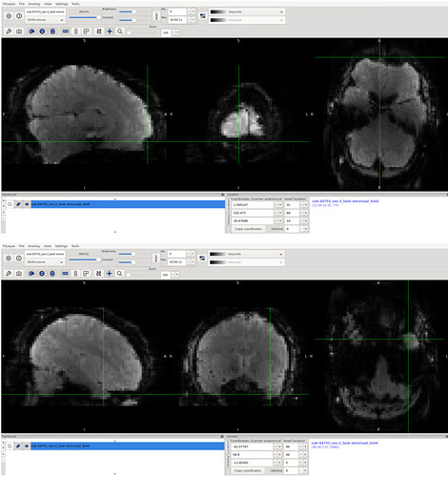Click Copy coordinates button in bottom window
Screen dimensions: 448x477
click(x=248, y=470)
